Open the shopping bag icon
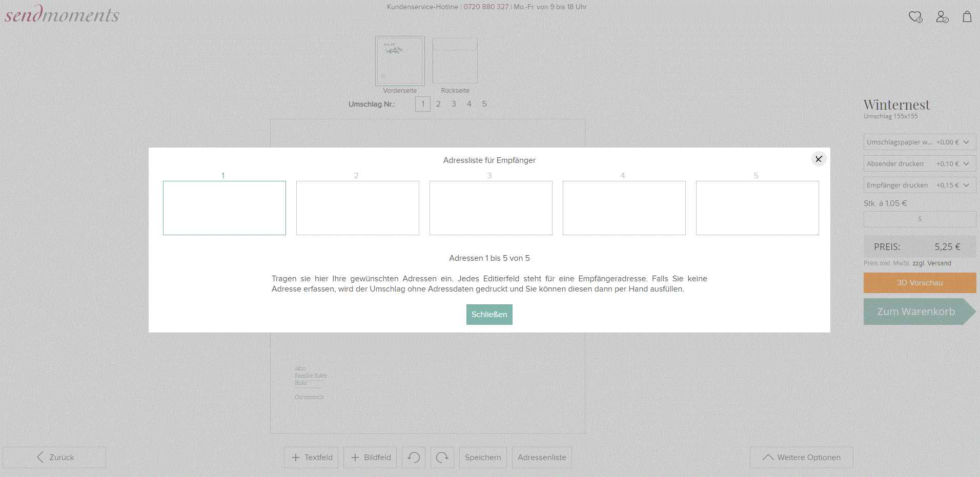 967,17
